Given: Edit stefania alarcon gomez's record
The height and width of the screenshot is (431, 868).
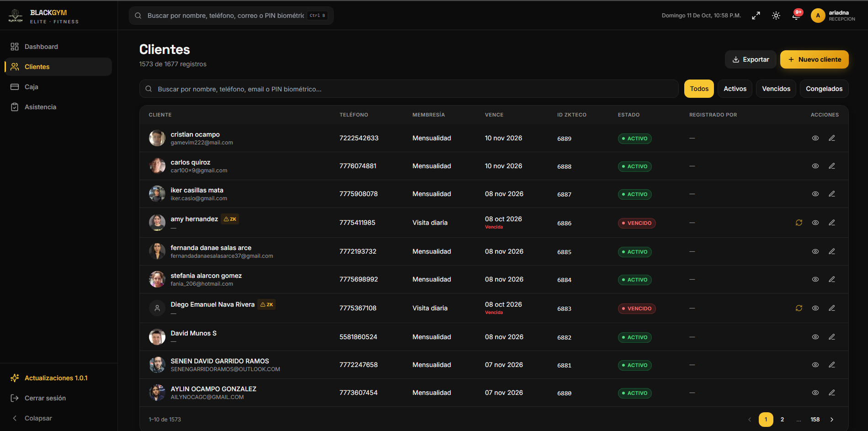Looking at the screenshot, I should pyautogui.click(x=832, y=279).
